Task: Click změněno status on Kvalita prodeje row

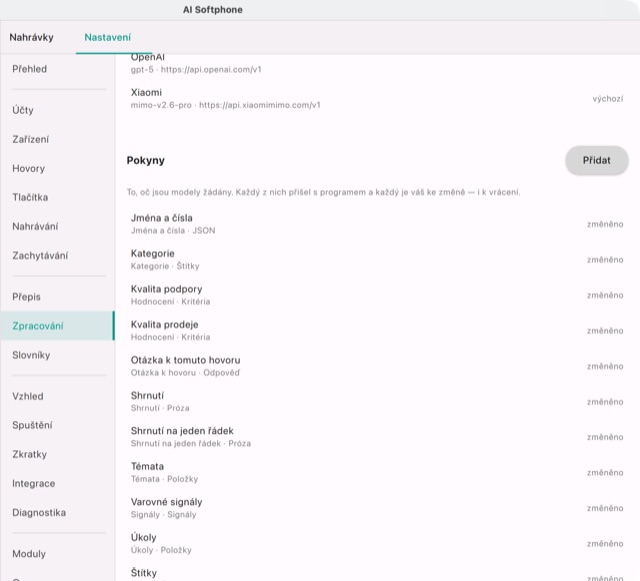Action: (x=605, y=331)
